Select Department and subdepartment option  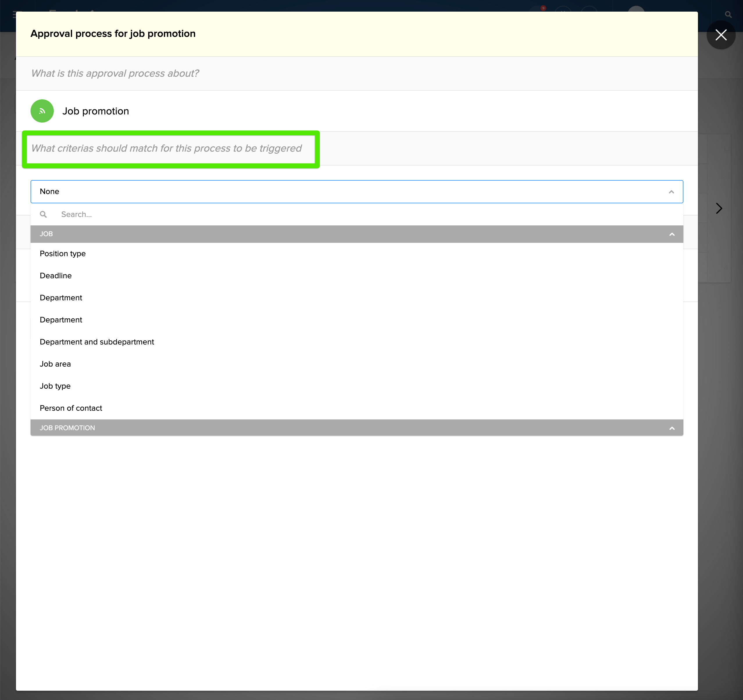[97, 342]
